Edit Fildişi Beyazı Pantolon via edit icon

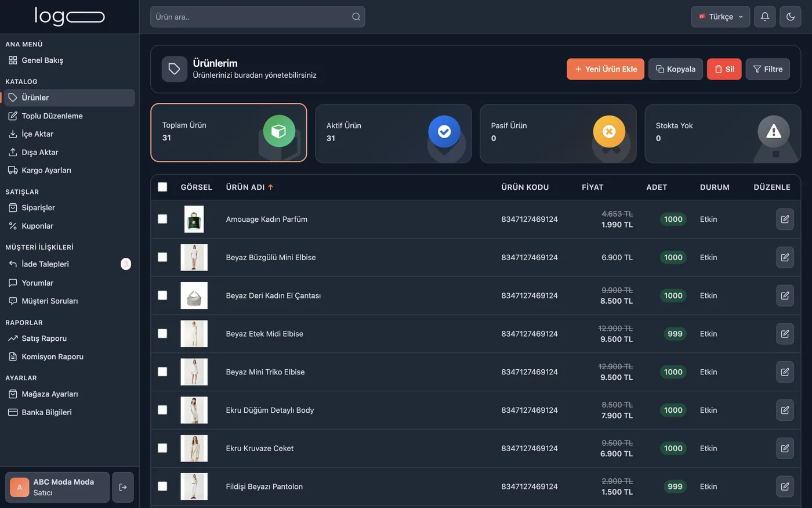785,487
